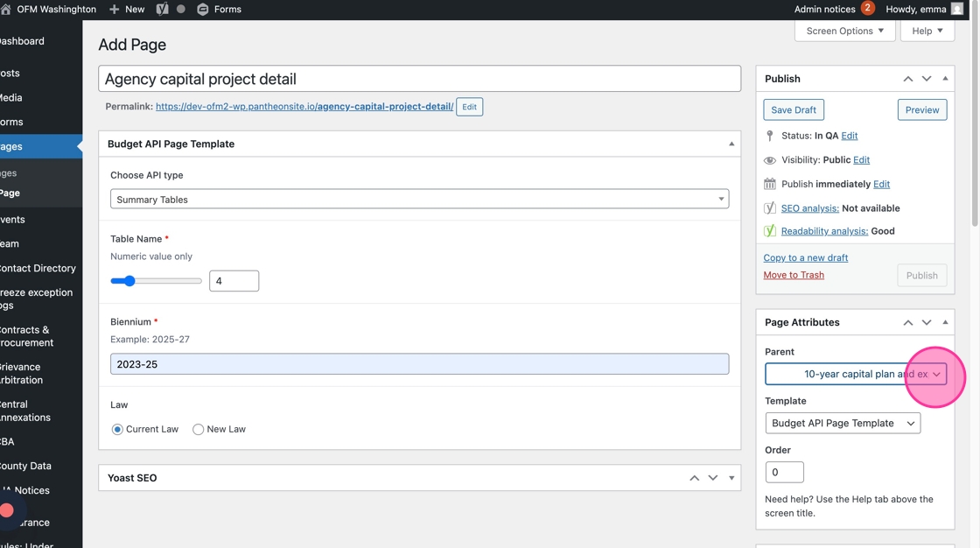980x548 pixels.
Task: Click the New plus icon in admin bar
Action: point(115,9)
